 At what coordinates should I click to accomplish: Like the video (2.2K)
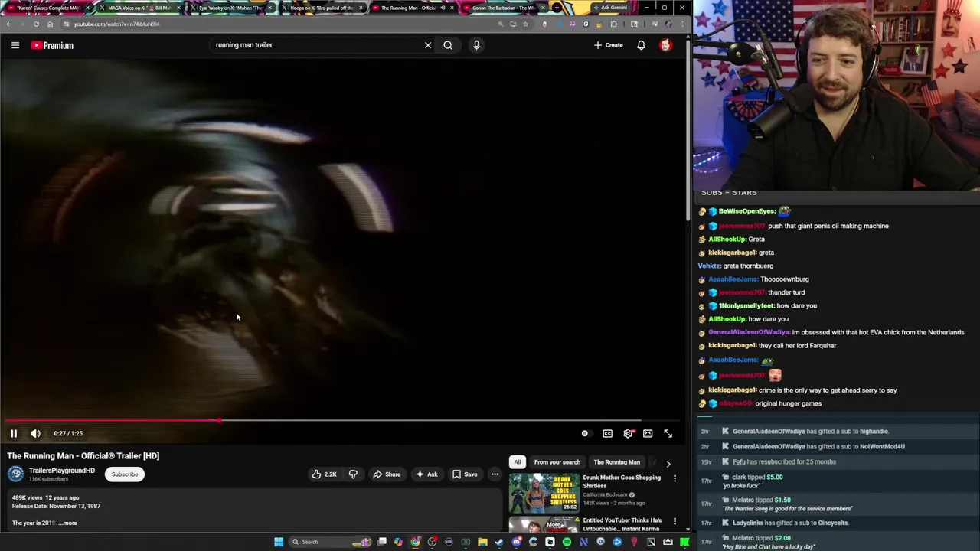pyautogui.click(x=325, y=474)
